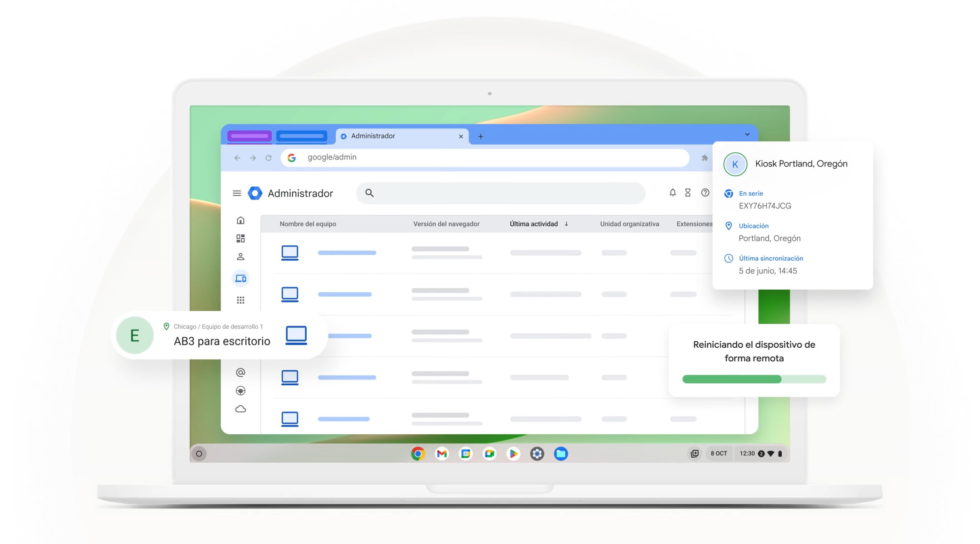
Task: Open the hamburger main menu
Action: pos(236,193)
